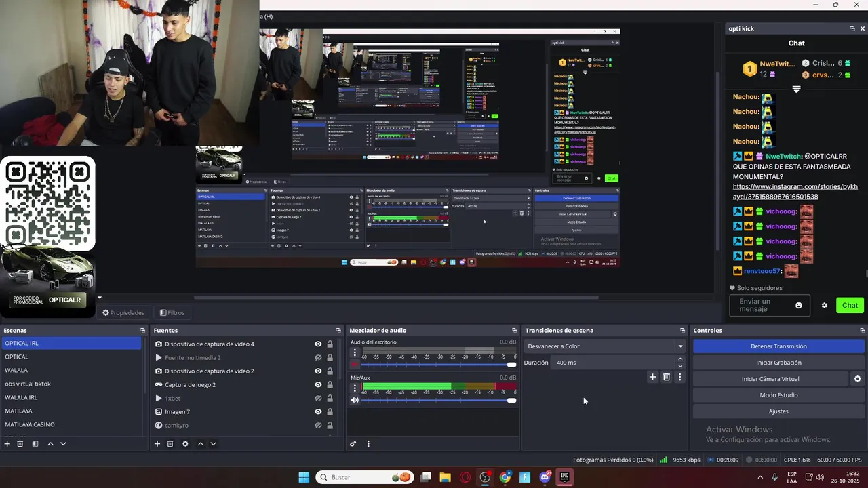The height and width of the screenshot is (488, 868).
Task: Open chat settings gear icon
Action: tap(825, 305)
